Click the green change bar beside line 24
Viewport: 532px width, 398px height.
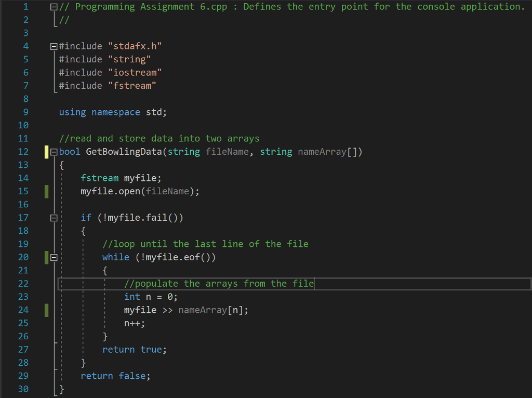pos(46,310)
